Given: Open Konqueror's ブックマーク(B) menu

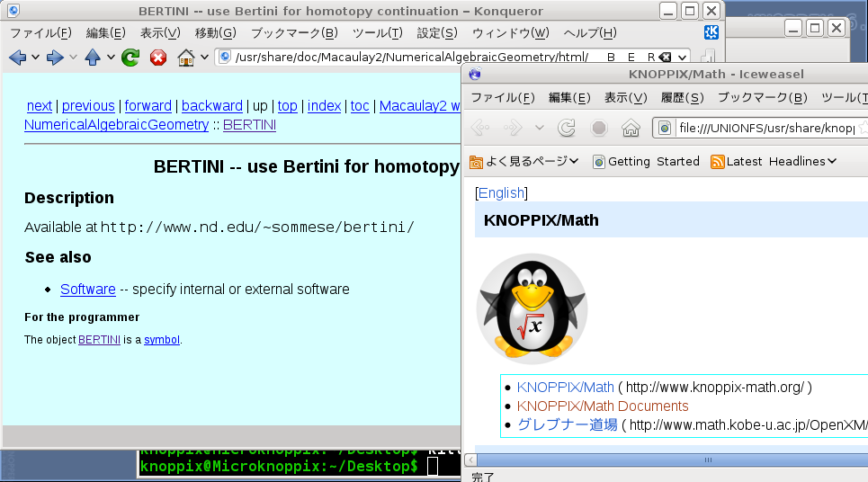Looking at the screenshot, I should [x=294, y=32].
